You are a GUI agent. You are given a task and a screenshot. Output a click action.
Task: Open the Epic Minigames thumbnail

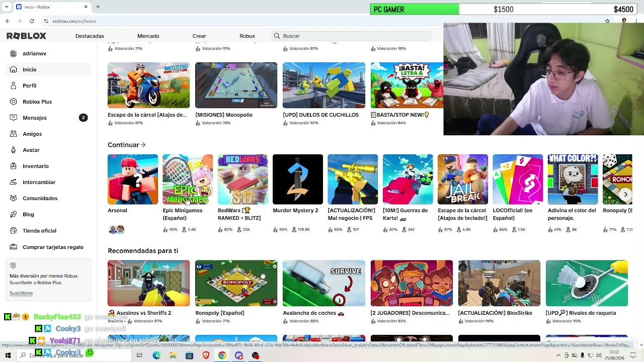tap(188, 179)
